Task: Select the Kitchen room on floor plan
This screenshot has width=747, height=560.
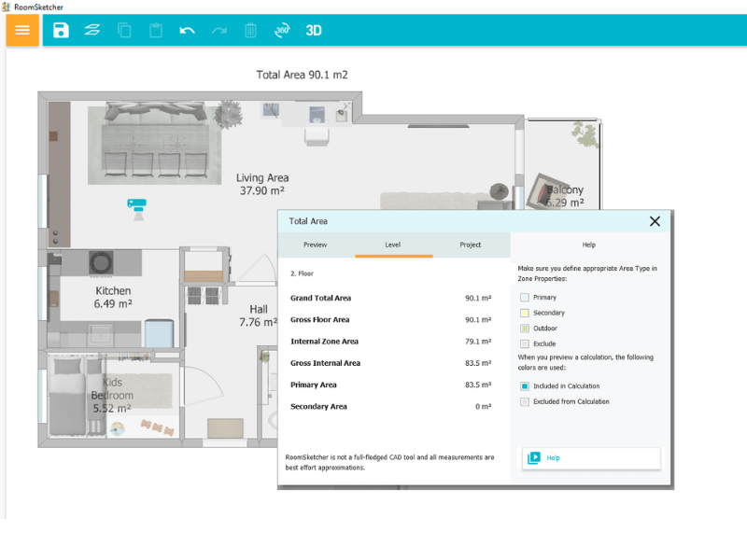Action: pos(113,297)
